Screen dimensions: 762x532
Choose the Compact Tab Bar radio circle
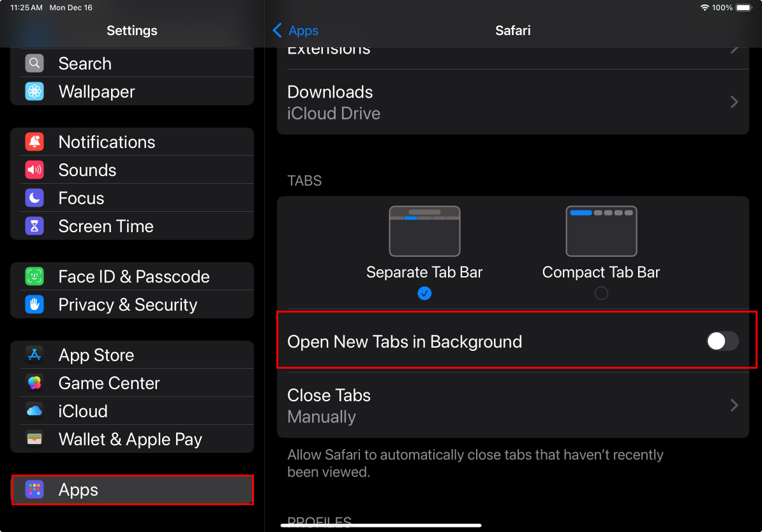pyautogui.click(x=601, y=293)
